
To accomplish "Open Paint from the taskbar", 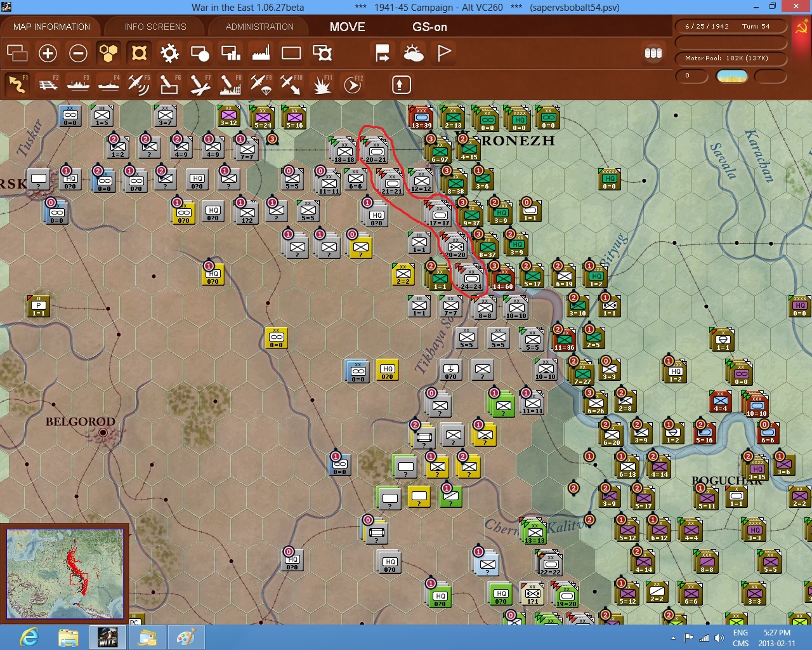I will point(187,637).
